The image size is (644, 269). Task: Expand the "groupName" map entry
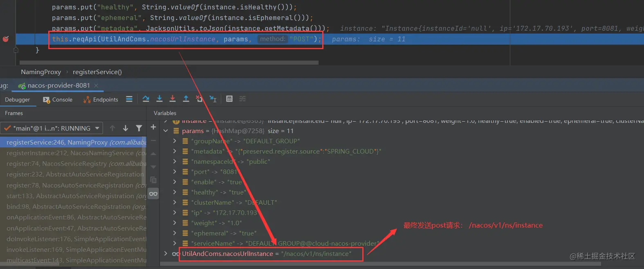pos(175,141)
